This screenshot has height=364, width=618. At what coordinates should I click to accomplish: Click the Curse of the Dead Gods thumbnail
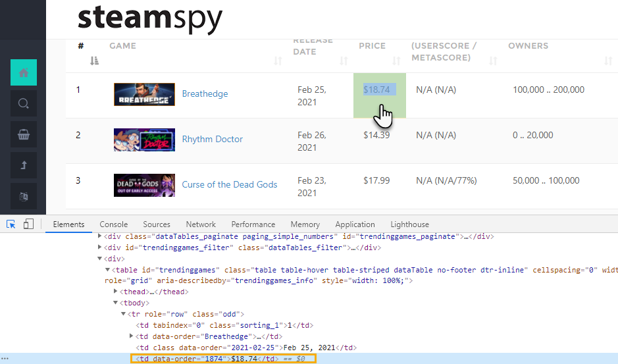click(144, 185)
